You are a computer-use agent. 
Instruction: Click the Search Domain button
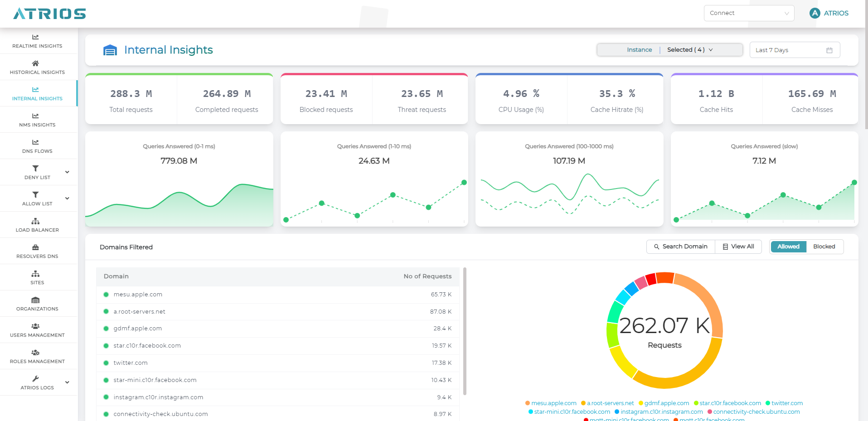coord(680,247)
